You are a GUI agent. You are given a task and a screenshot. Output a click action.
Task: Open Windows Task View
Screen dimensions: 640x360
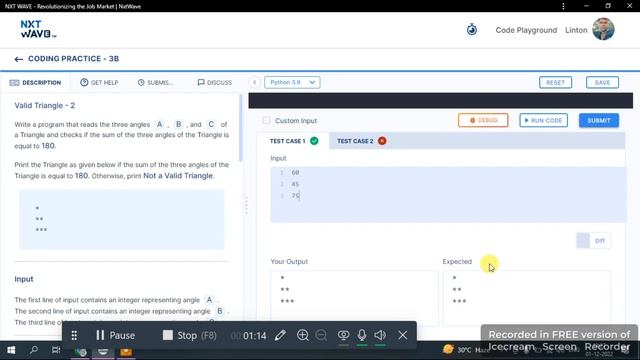click(56, 350)
